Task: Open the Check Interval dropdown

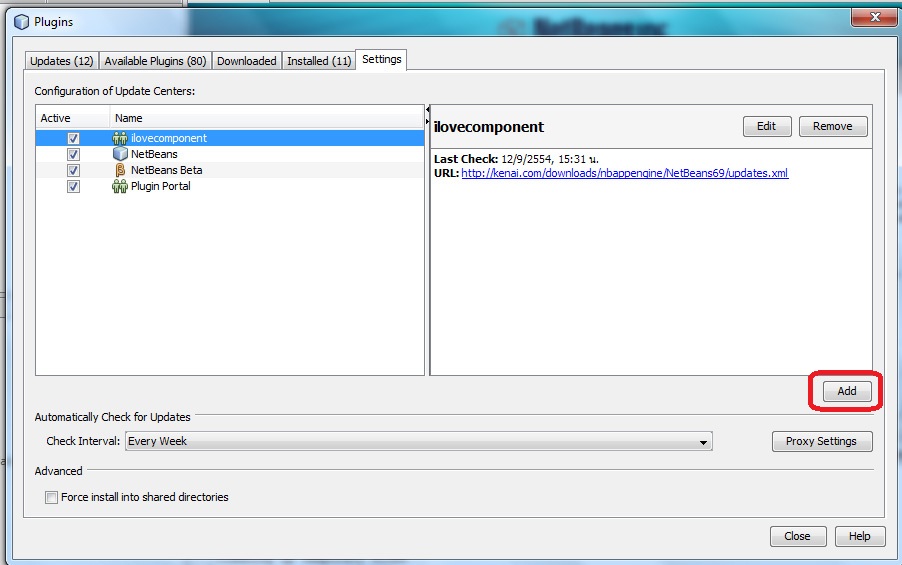Action: click(419, 441)
